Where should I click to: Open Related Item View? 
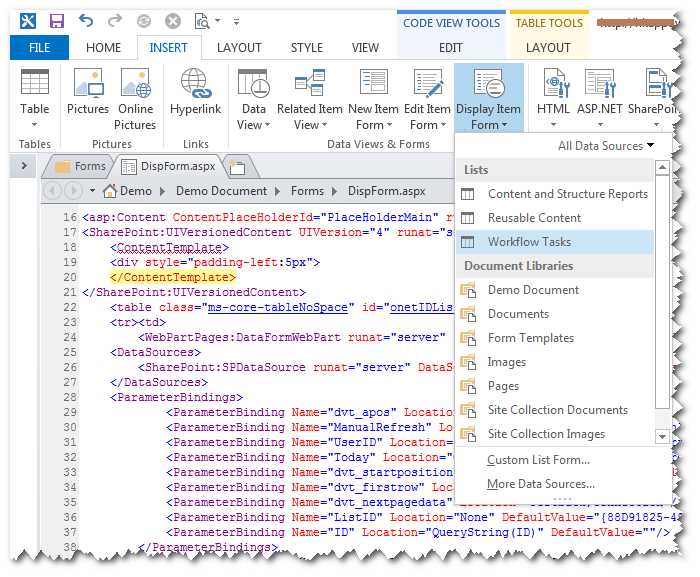(309, 99)
